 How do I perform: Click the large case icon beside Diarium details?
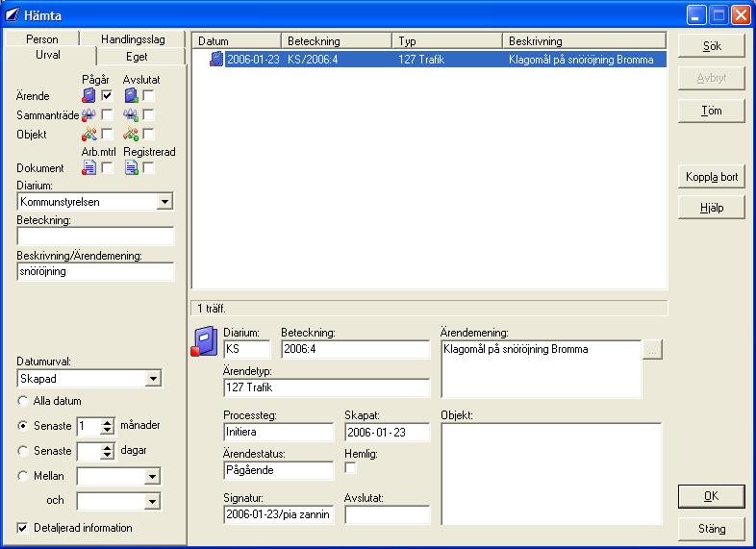coord(205,341)
